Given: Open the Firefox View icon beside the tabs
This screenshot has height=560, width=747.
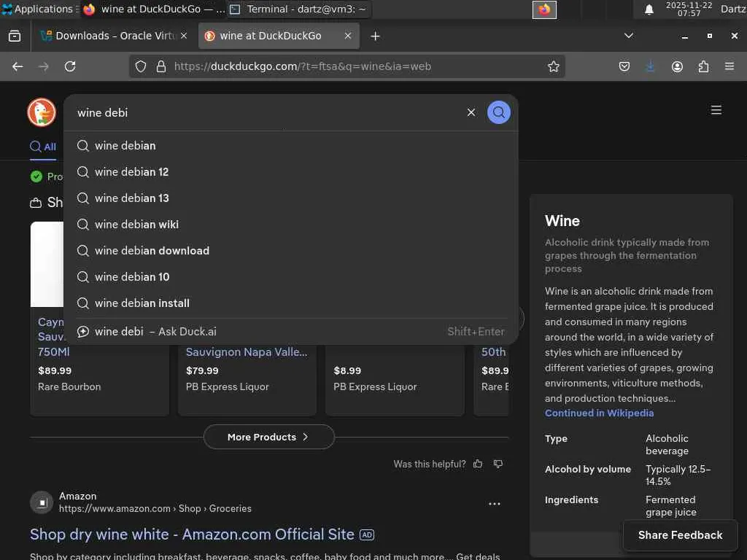Looking at the screenshot, I should pyautogui.click(x=15, y=36).
